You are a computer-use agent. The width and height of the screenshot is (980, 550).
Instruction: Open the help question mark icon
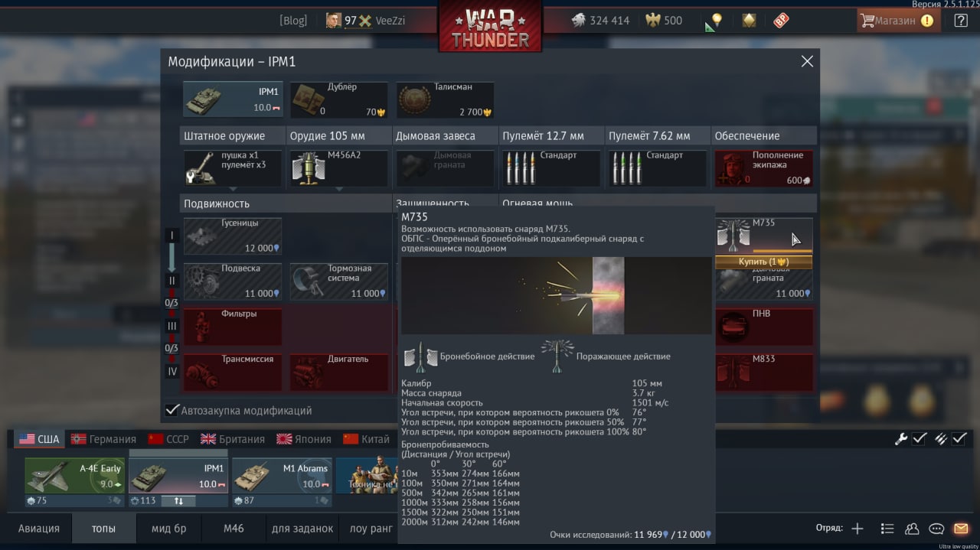click(x=961, y=21)
